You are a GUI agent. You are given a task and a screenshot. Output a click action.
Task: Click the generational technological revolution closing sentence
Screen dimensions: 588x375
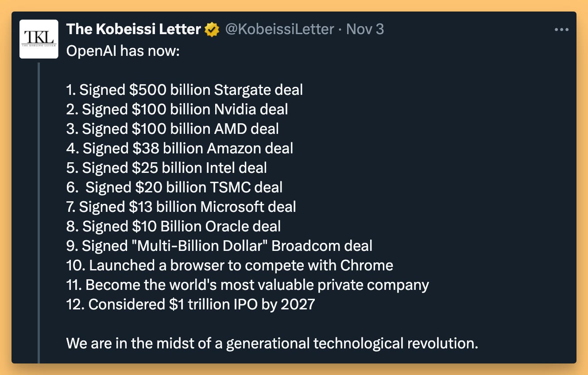[x=272, y=344]
